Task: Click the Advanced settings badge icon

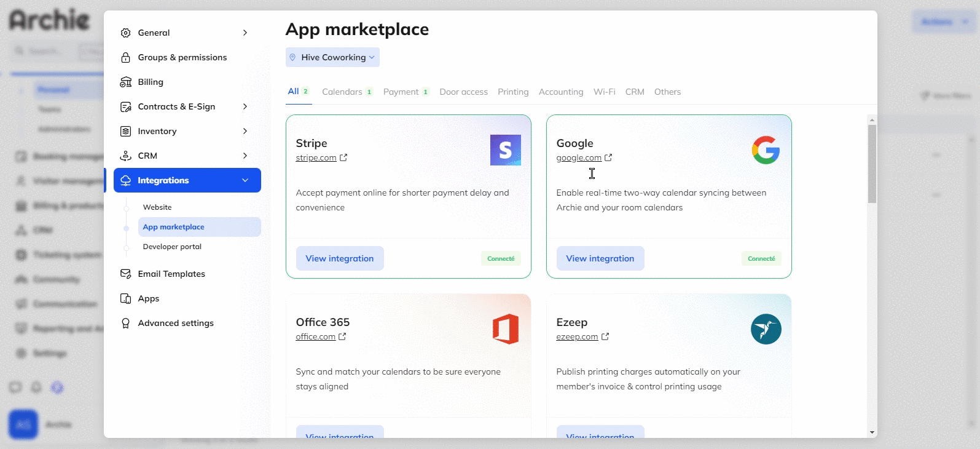Action: [125, 323]
